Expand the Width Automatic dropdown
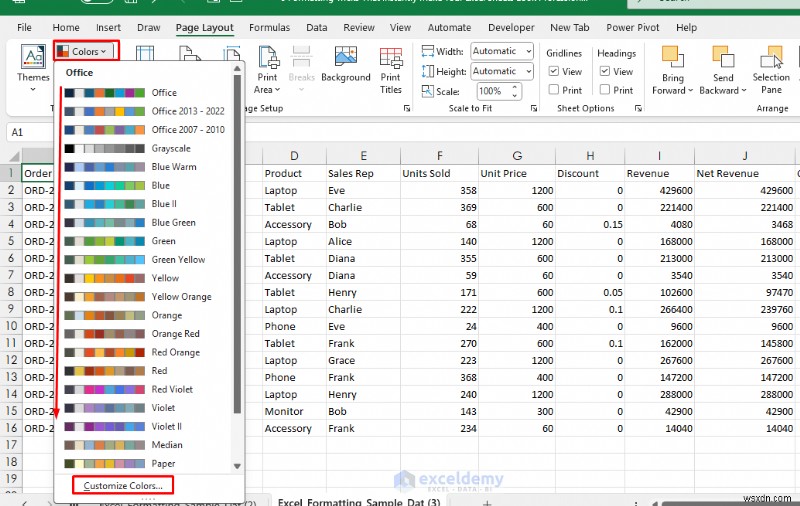 click(x=529, y=51)
